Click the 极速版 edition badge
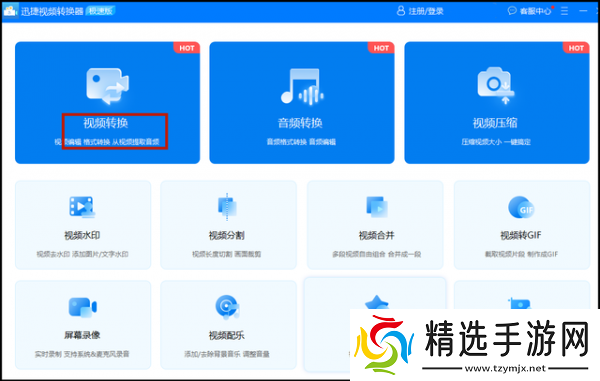The height and width of the screenshot is (381, 600). click(101, 11)
